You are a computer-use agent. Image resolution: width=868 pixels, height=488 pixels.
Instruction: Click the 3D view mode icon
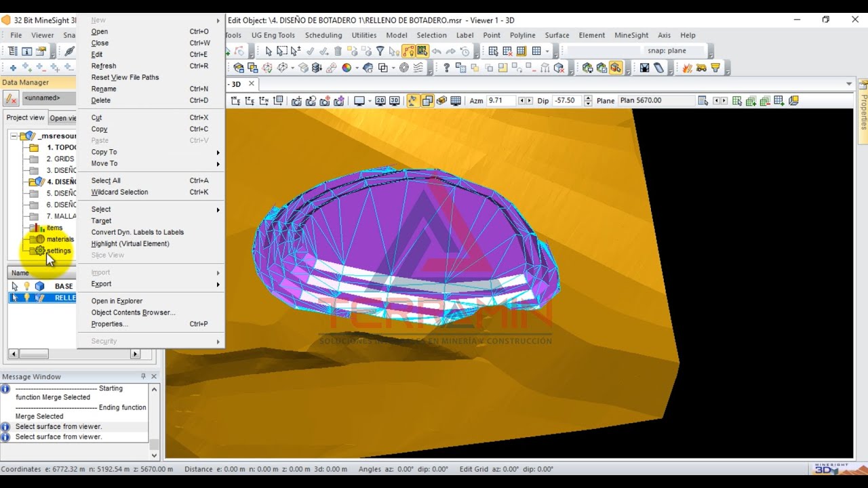[394, 100]
